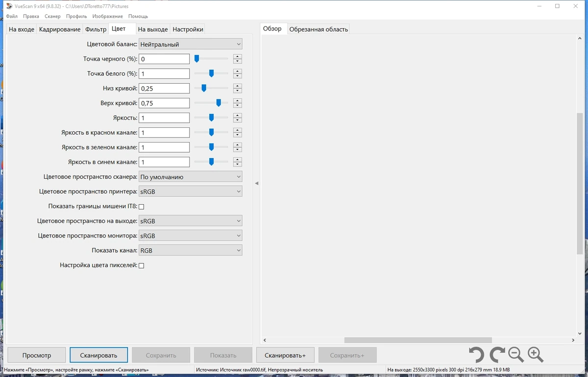Click the Просмотр button

37,355
